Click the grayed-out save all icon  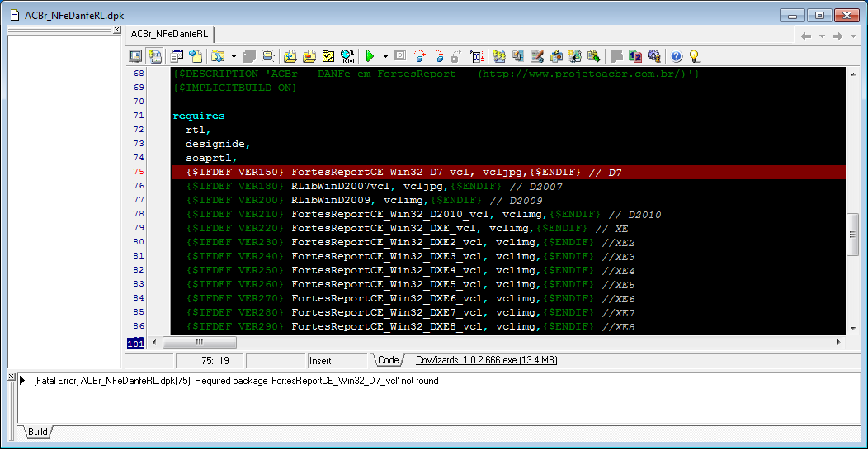[x=249, y=56]
